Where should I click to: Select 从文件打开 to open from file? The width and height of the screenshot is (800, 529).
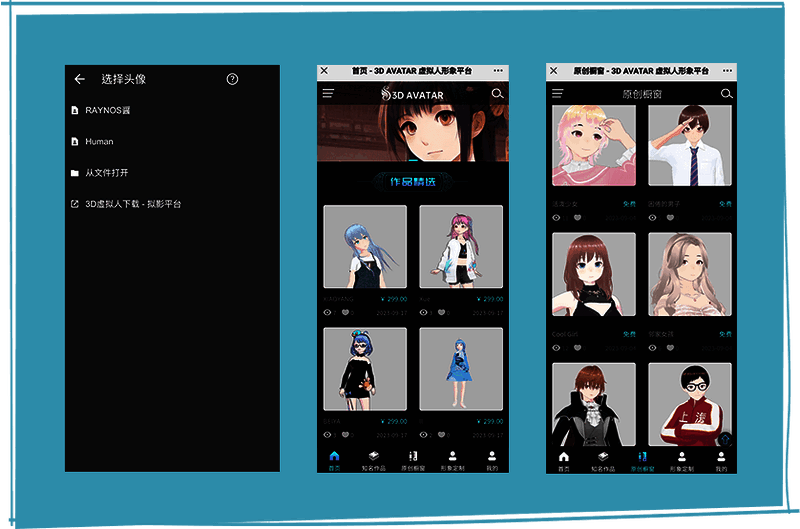(106, 172)
